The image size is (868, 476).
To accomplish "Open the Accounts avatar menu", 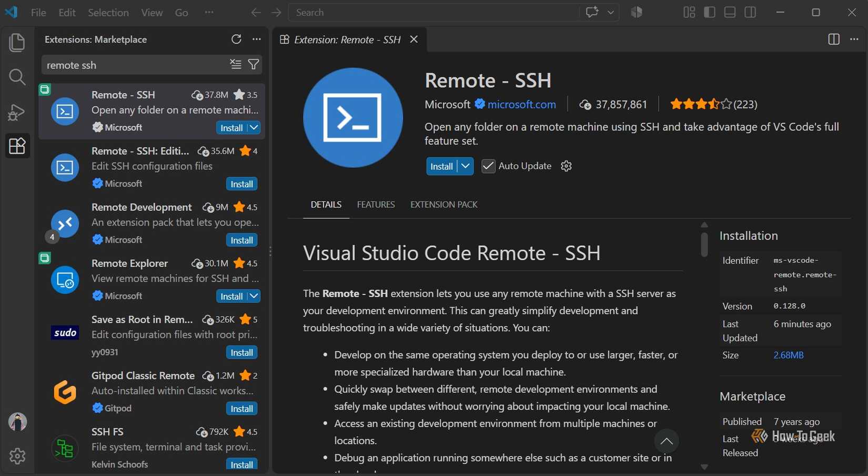I will (17, 422).
